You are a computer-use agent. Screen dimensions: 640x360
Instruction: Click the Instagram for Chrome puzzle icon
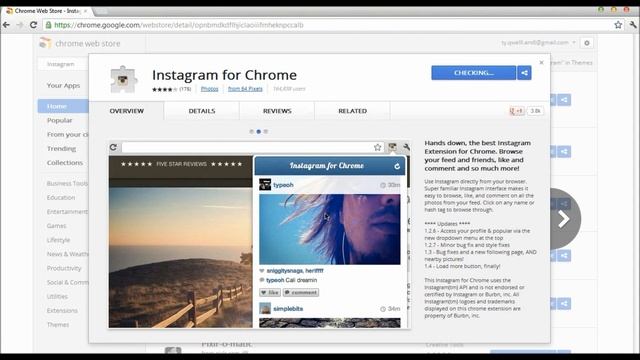pos(124,80)
